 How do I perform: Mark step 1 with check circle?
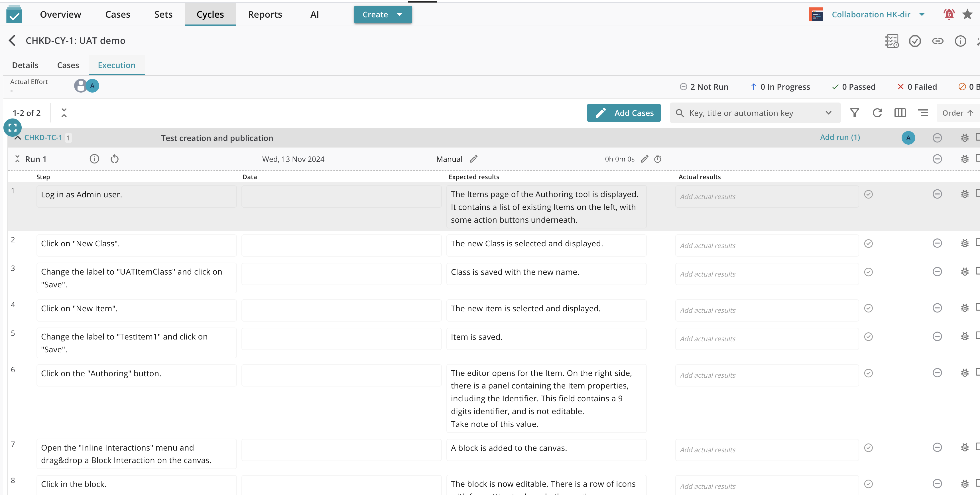tap(868, 194)
